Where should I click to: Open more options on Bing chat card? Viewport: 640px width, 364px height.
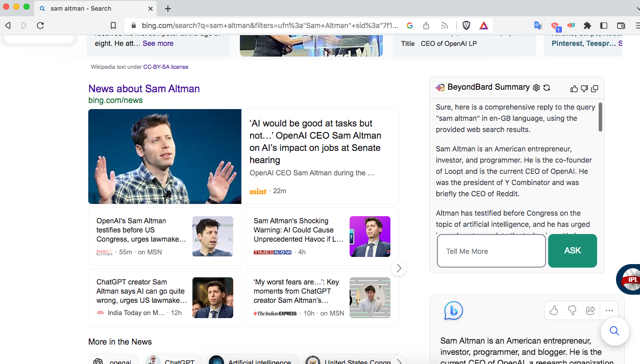(609, 310)
